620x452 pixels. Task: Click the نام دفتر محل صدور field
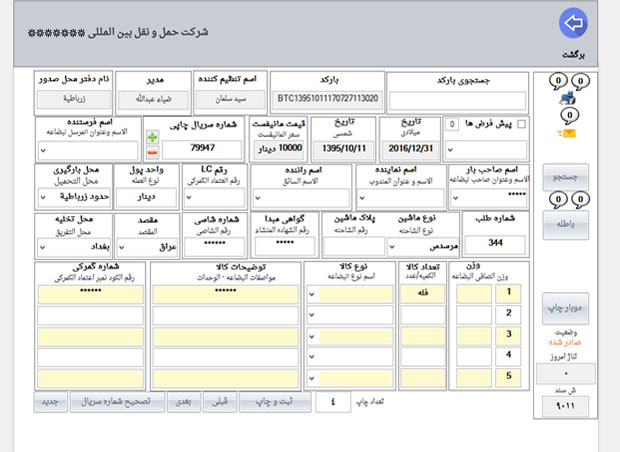(74, 99)
